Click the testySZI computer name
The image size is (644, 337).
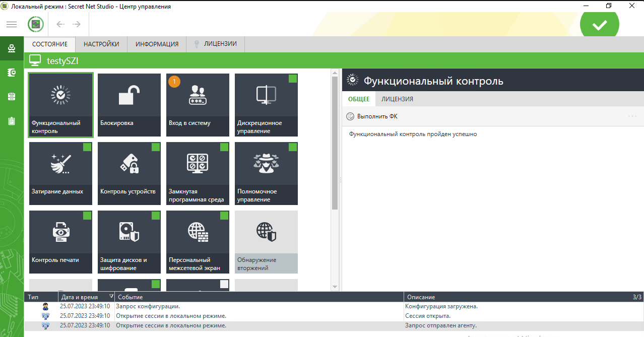(x=62, y=60)
